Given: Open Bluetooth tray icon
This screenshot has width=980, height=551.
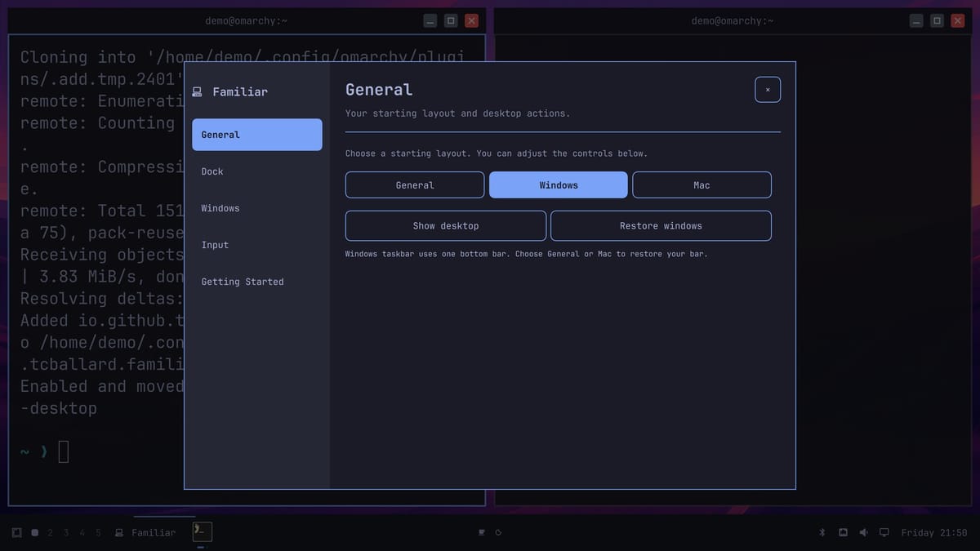Looking at the screenshot, I should coord(822,532).
